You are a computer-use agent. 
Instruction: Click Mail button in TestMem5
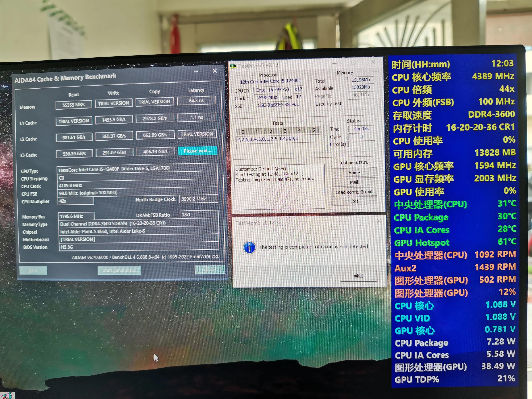[354, 182]
